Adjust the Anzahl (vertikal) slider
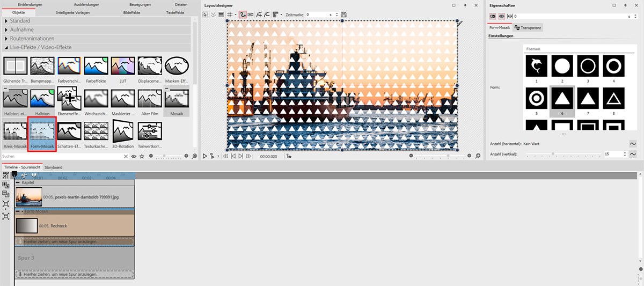 [x=553, y=154]
